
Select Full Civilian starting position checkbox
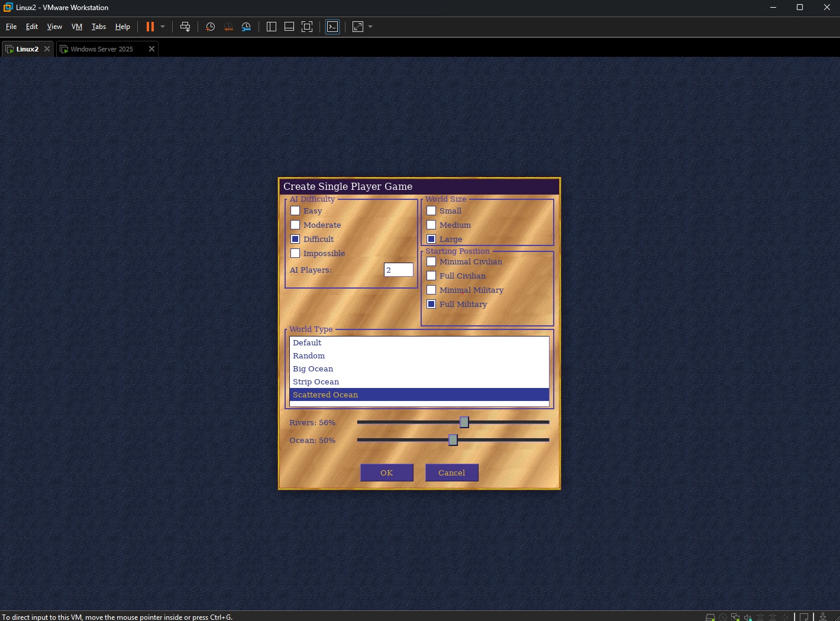tap(431, 276)
